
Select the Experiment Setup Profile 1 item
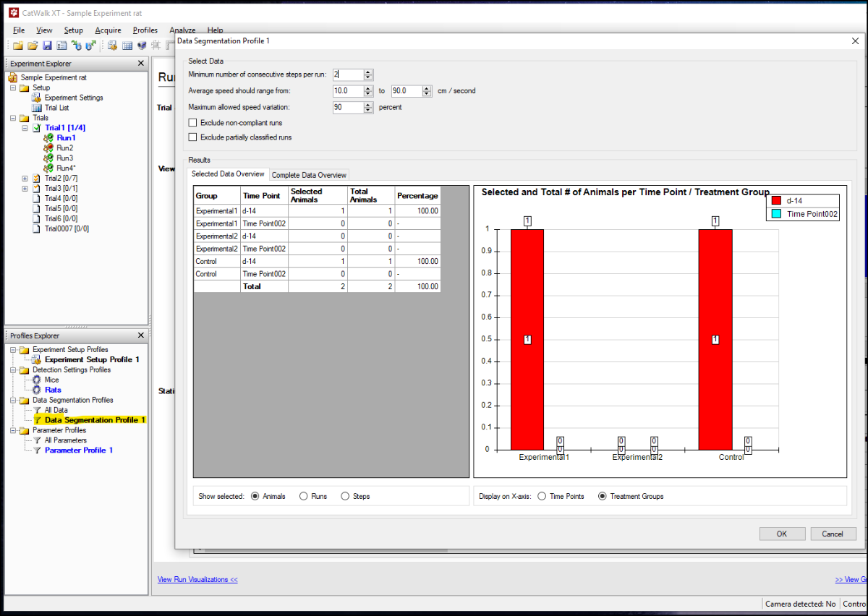(x=92, y=359)
